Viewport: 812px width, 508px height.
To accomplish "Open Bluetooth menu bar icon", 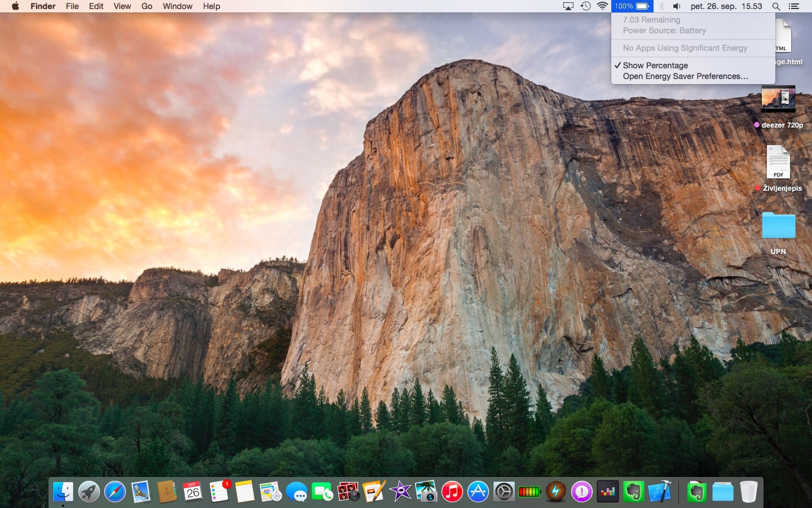I will point(662,6).
